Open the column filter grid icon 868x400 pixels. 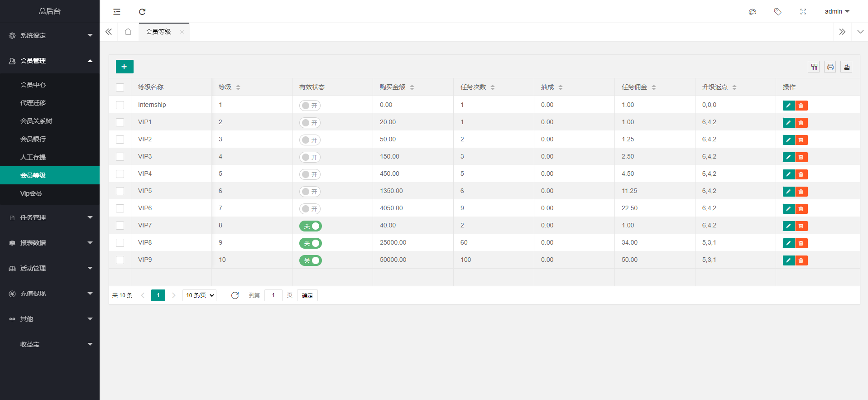click(814, 67)
